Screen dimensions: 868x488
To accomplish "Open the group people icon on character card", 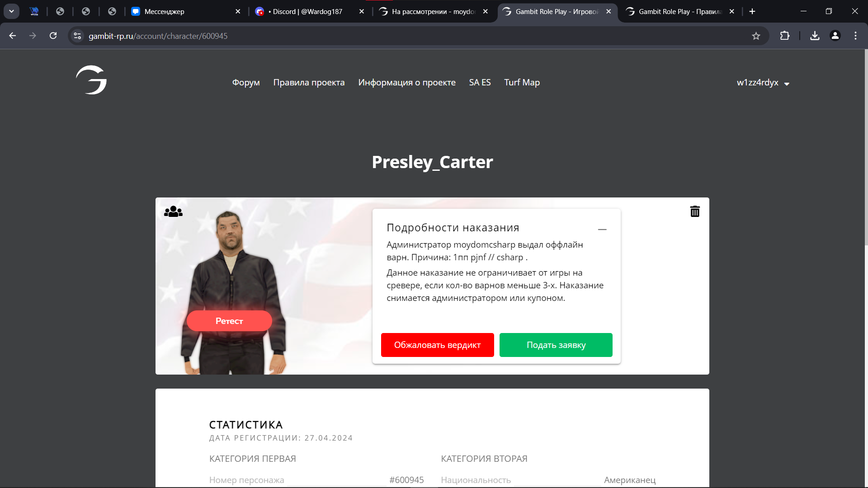I will pyautogui.click(x=173, y=211).
